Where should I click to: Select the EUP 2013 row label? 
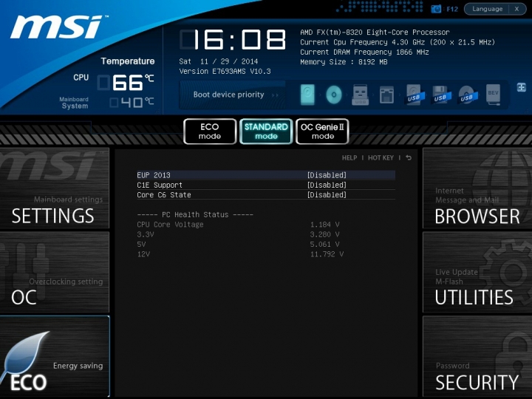(154, 175)
